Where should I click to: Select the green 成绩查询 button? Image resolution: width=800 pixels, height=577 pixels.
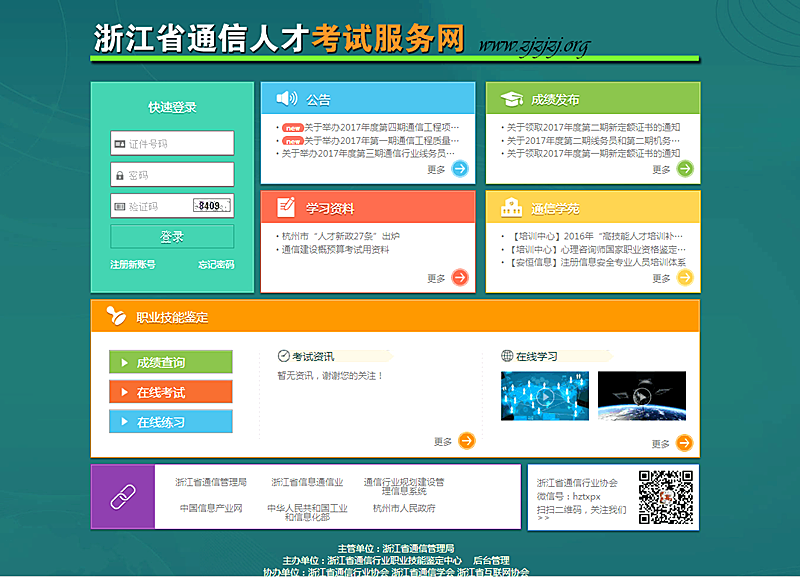click(170, 362)
